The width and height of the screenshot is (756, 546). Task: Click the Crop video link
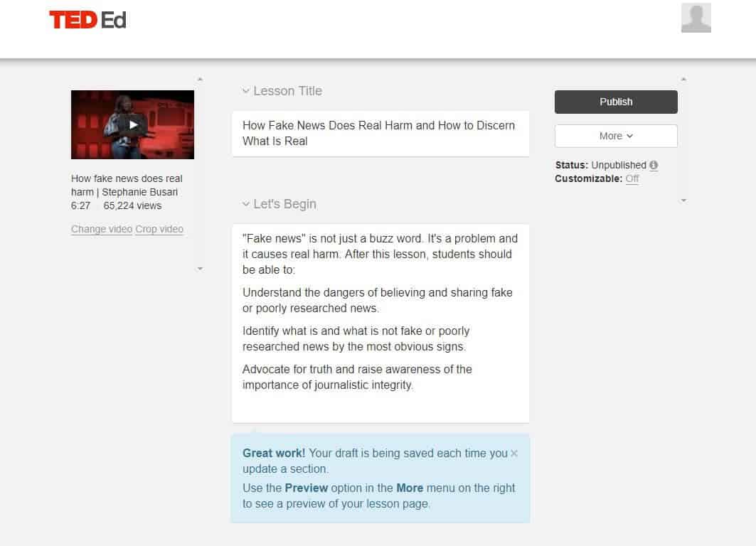pos(159,229)
